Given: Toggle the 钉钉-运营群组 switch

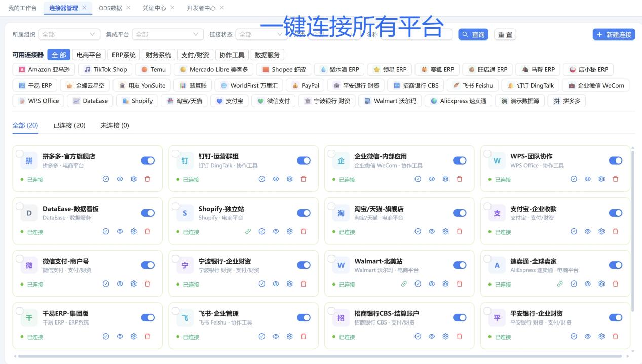Looking at the screenshot, I should click(x=304, y=160).
